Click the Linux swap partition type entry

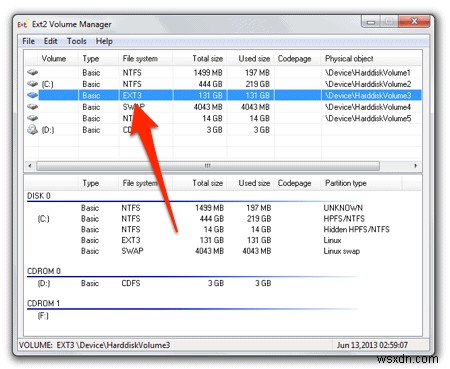(x=342, y=251)
